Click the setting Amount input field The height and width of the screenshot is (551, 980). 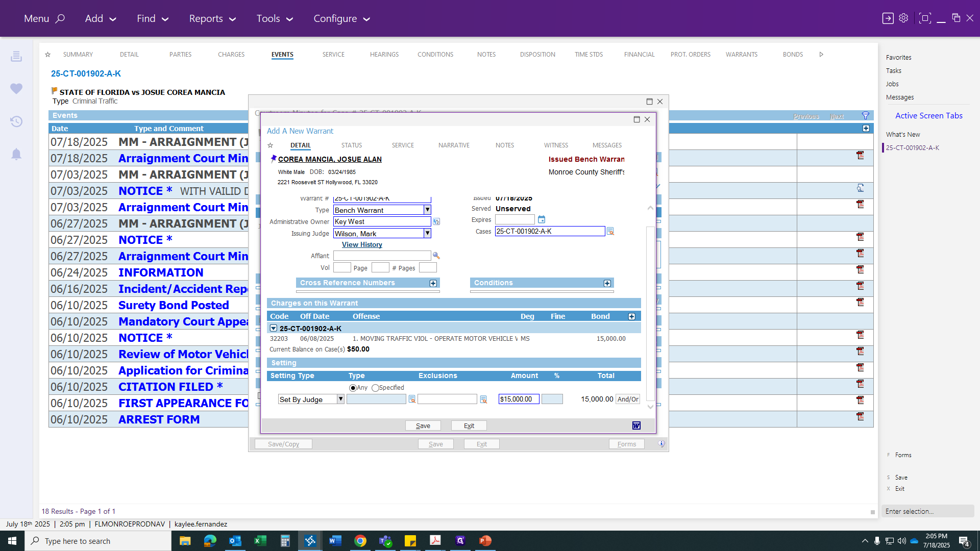(519, 399)
